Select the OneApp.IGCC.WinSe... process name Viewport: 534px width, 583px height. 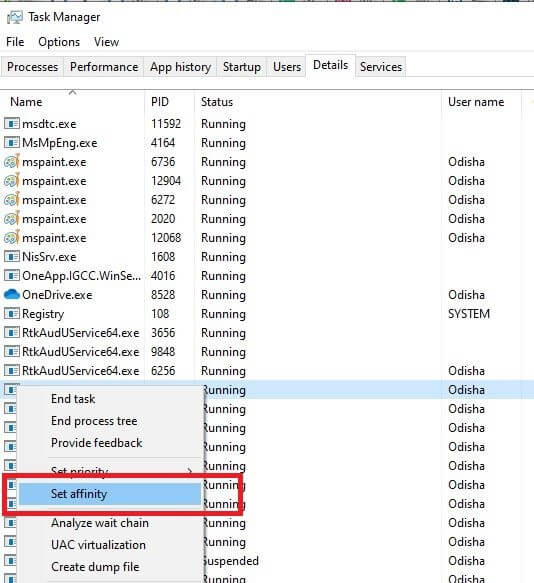[x=81, y=276]
